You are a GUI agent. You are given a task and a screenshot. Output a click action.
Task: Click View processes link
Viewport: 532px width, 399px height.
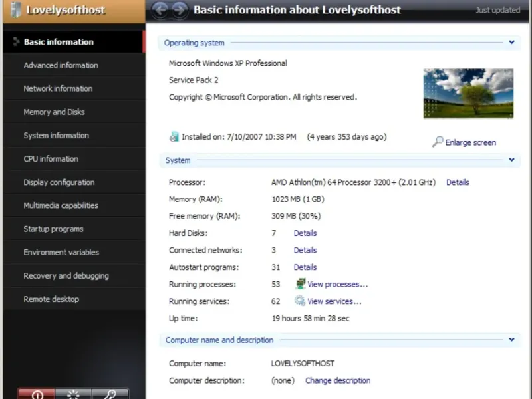pos(338,284)
